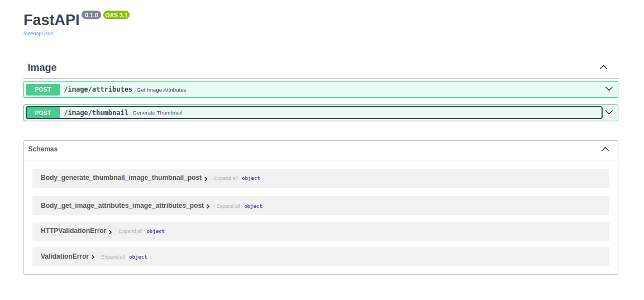Viewport: 644px width, 300px height.
Task: Expand the /image/attributes endpoint chevron
Action: point(609,89)
